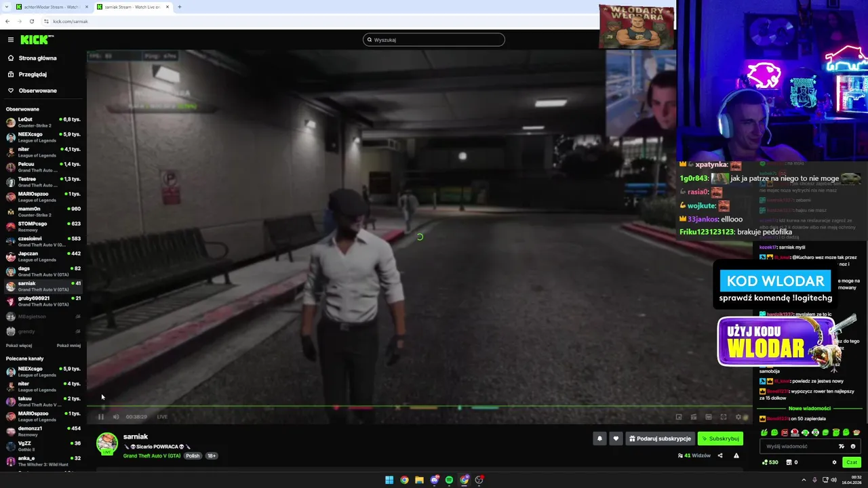
Task: Open anka_e in recommended channels
Action: (43, 461)
